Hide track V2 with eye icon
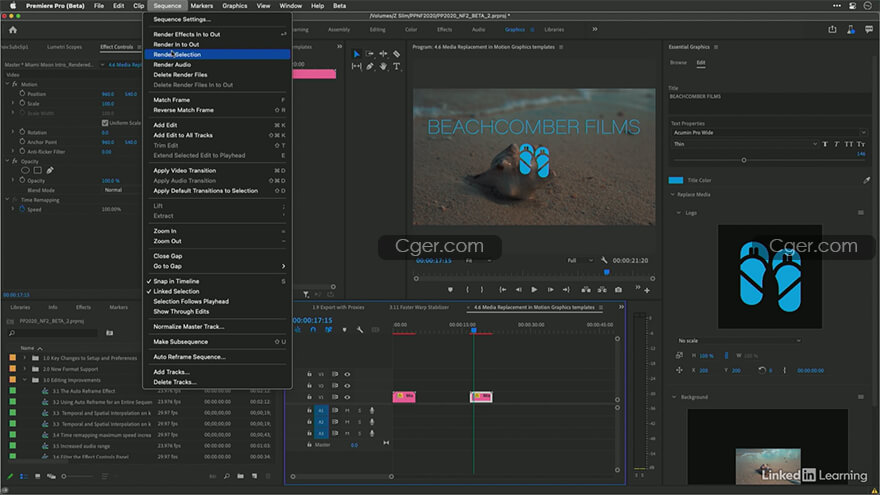Viewport: 880px width, 495px height. point(347,386)
